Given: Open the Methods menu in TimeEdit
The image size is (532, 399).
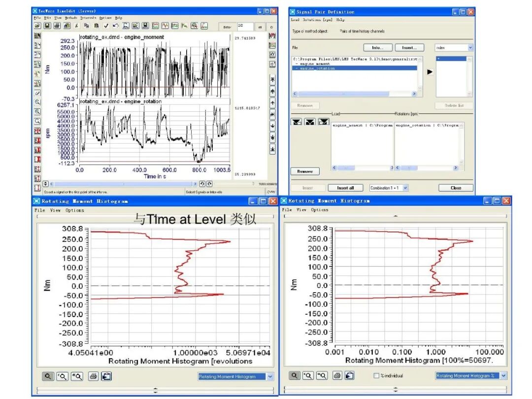Looking at the screenshot, I should (x=71, y=18).
